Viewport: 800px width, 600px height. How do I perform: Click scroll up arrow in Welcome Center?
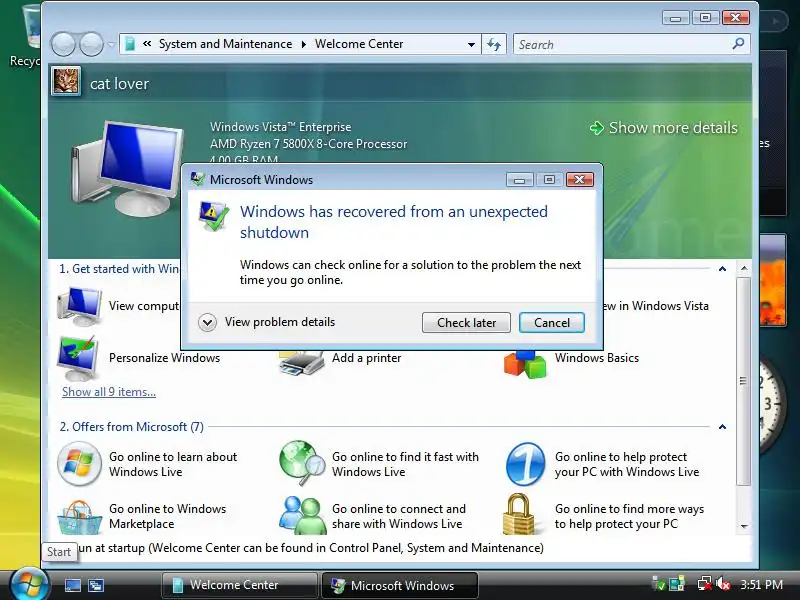(744, 268)
